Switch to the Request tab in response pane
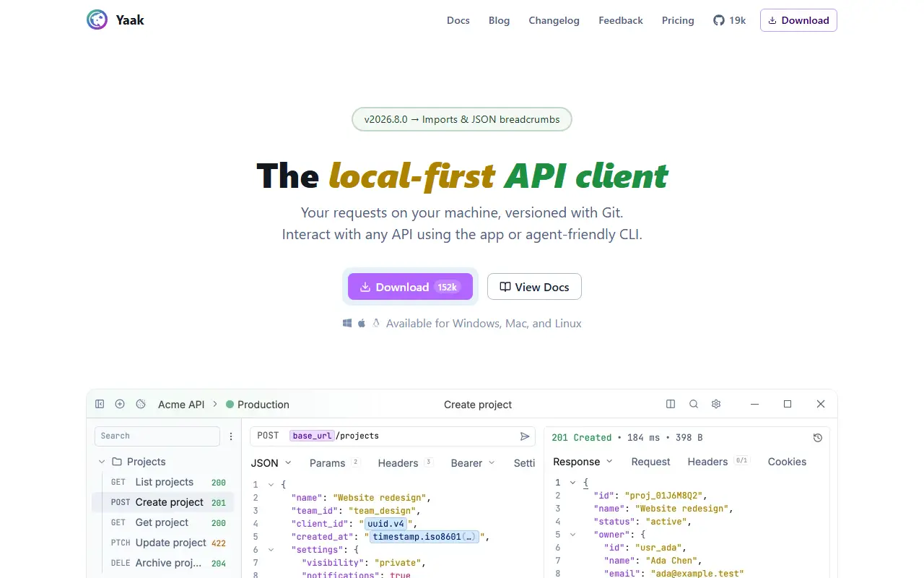 click(x=650, y=462)
